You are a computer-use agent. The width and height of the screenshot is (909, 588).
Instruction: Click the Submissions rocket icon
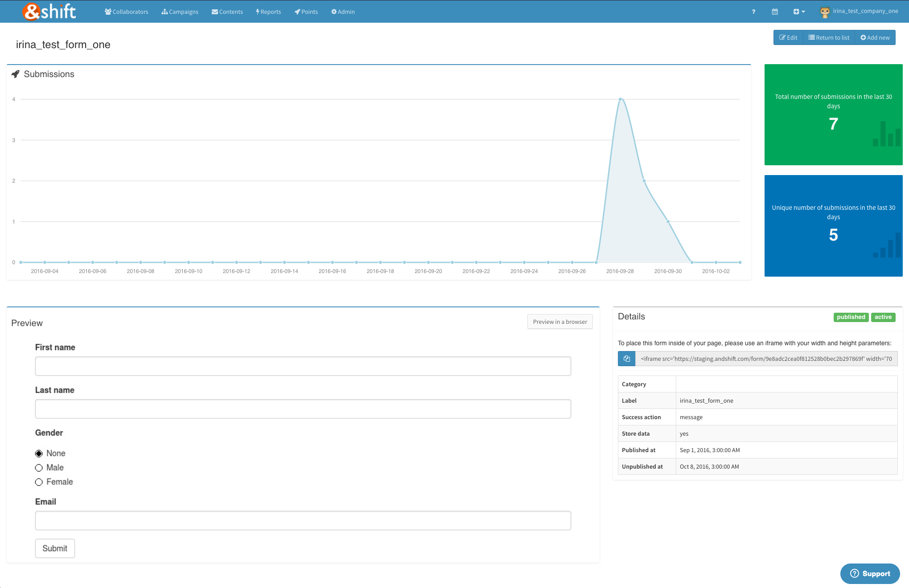point(16,74)
